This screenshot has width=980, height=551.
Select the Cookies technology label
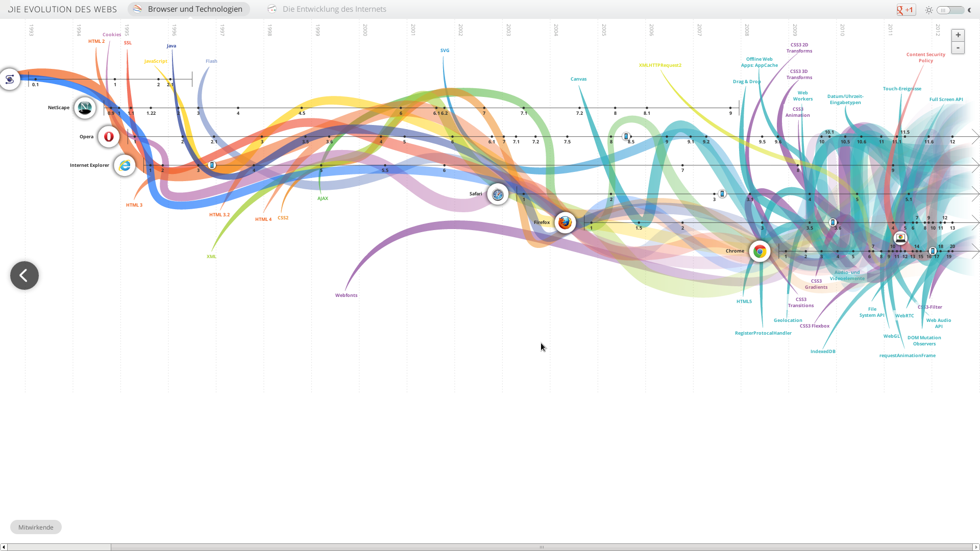112,35
